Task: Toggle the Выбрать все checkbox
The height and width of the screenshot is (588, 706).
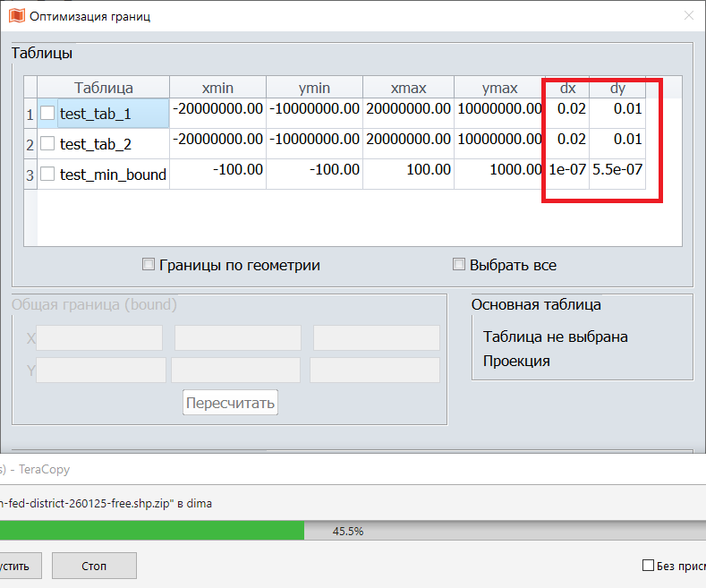Action: (x=460, y=265)
